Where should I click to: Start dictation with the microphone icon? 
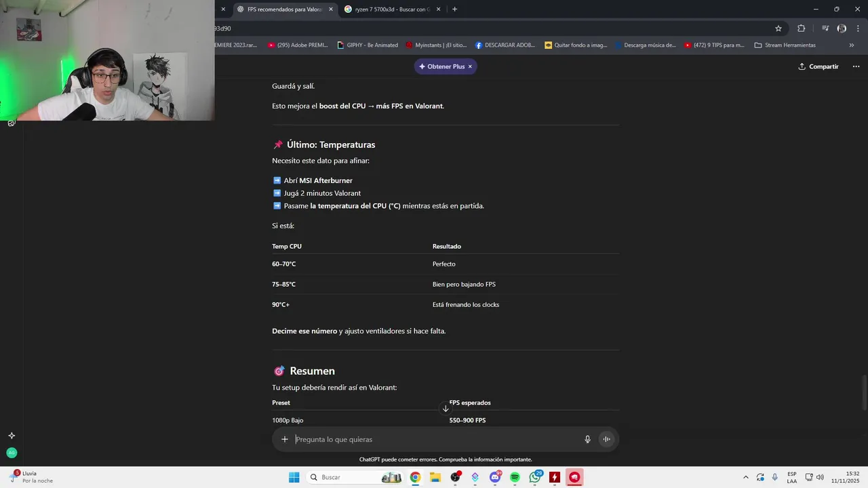(588, 439)
